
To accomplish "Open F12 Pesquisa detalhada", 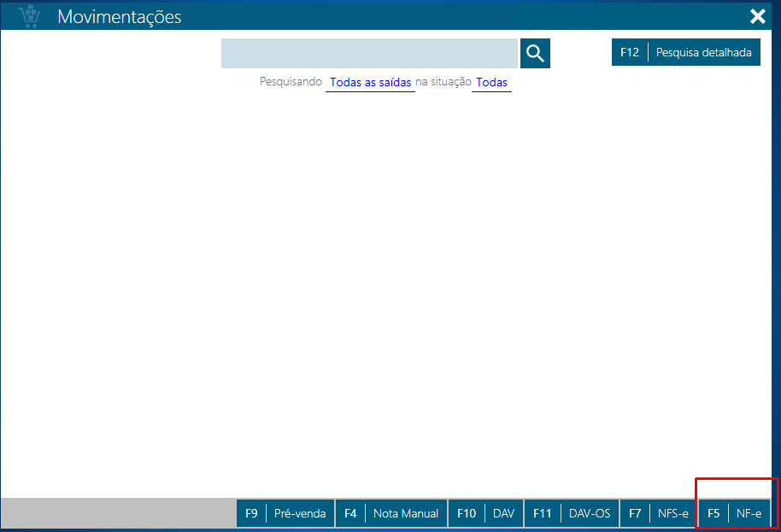I will (686, 52).
